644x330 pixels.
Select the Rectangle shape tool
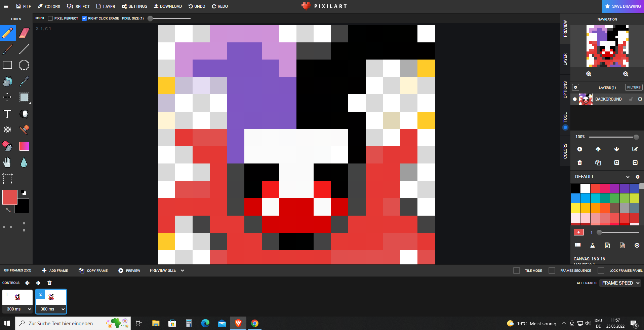coord(8,65)
